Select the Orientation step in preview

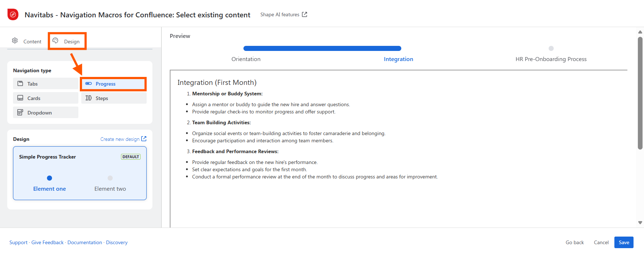[246, 59]
